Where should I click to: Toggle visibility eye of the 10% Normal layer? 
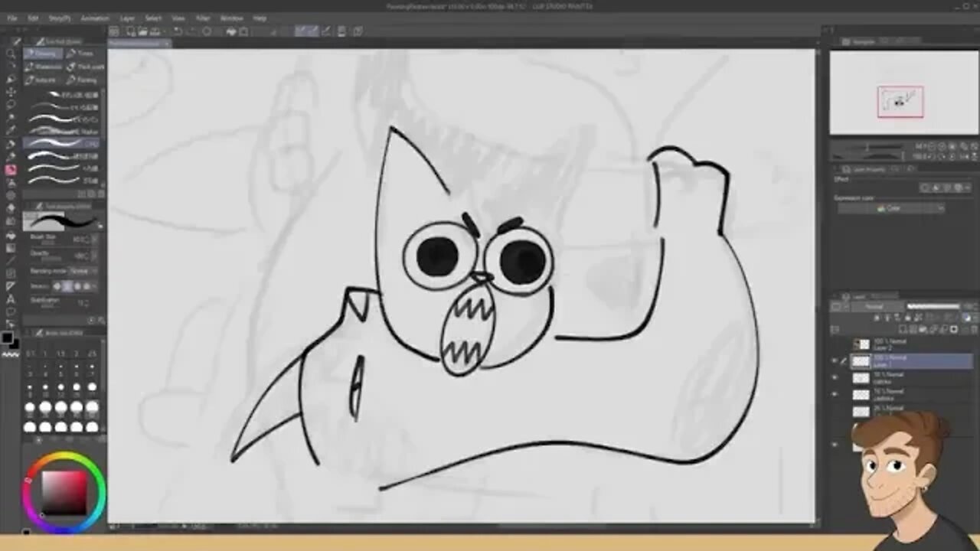pos(835,394)
